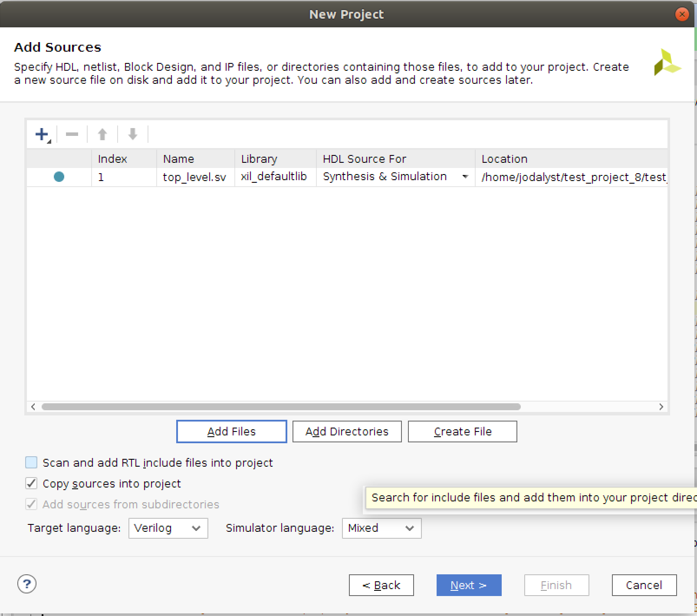The height and width of the screenshot is (616, 697).
Task: Select the top_level.sv file name cell
Action: [194, 177]
